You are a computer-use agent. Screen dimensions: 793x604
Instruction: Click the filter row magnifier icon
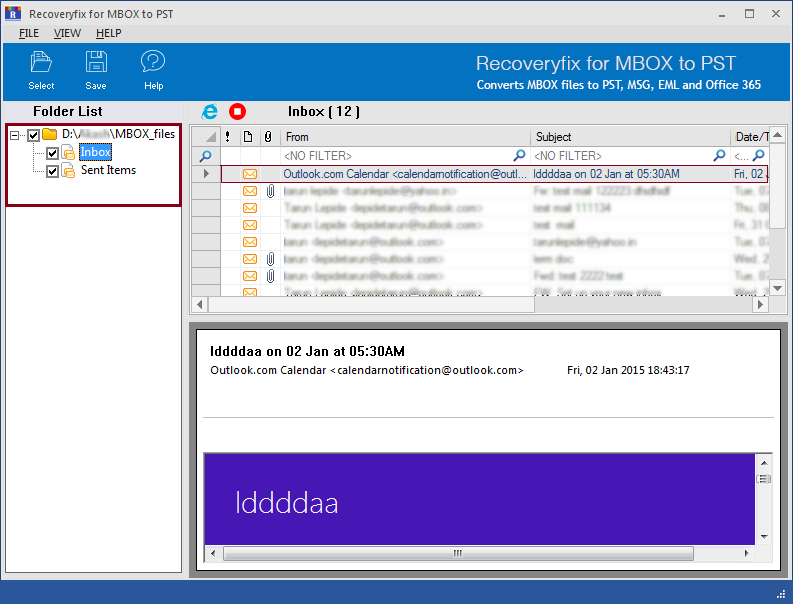point(206,155)
